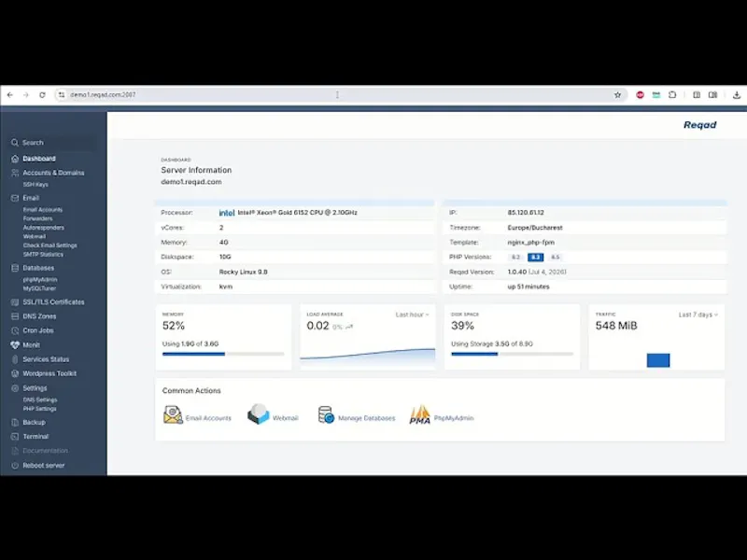
Task: Click the disk space usage progress bar
Action: pyautogui.click(x=512, y=354)
